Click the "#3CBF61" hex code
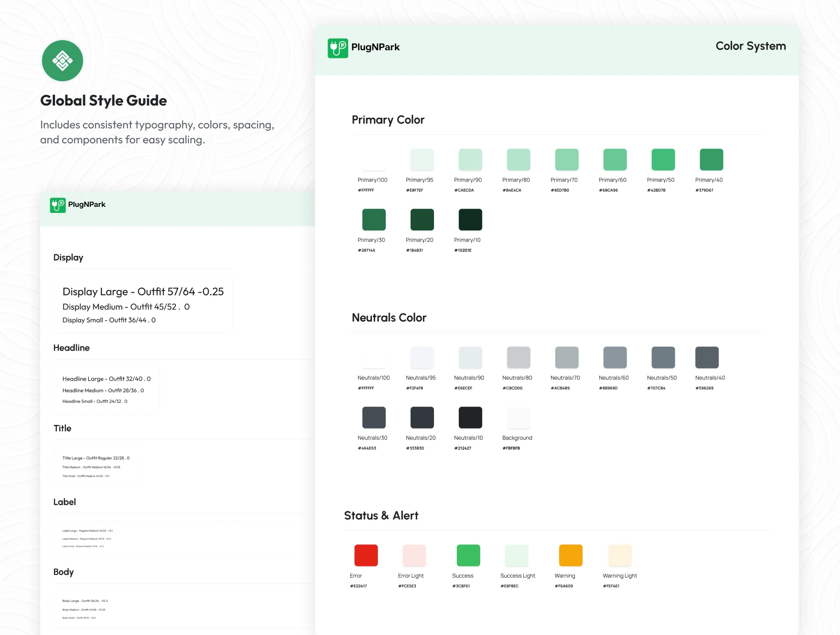The height and width of the screenshot is (635, 840). coord(461,586)
